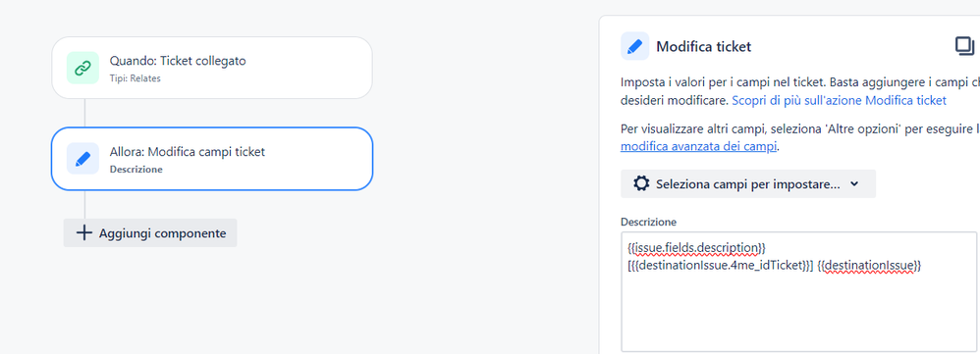Open 'Scopri di più sull'azione Modifica ticket' link
The width and height of the screenshot is (980, 354).
(x=839, y=100)
